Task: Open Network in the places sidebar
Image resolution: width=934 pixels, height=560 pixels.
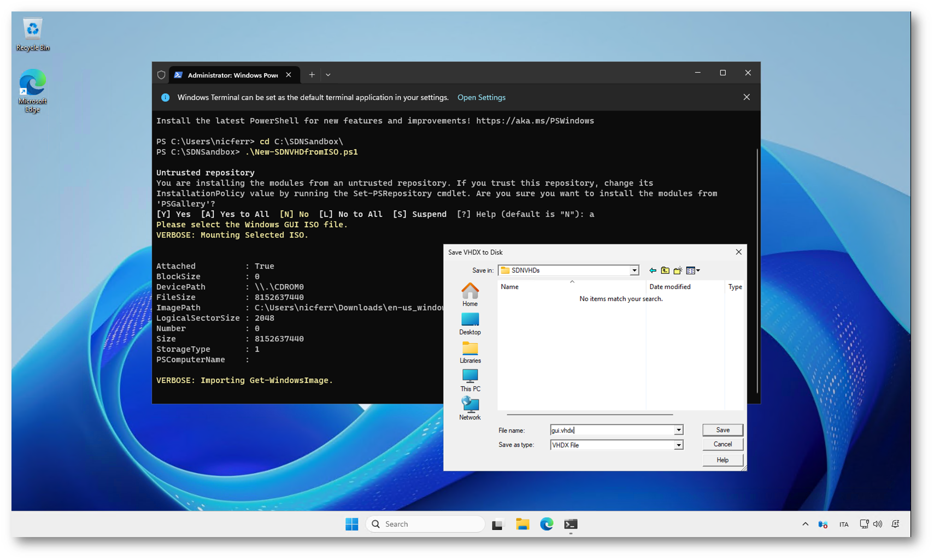Action: (x=469, y=409)
